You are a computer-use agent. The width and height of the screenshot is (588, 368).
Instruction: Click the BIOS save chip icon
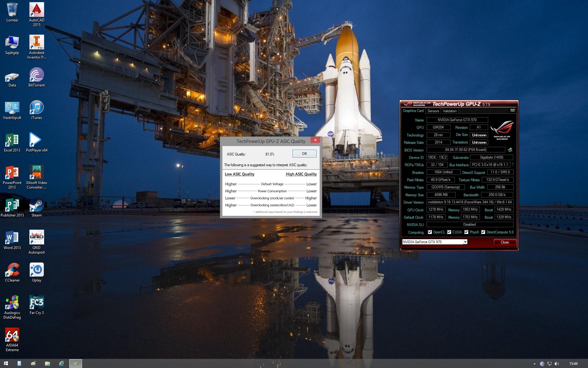coord(510,150)
